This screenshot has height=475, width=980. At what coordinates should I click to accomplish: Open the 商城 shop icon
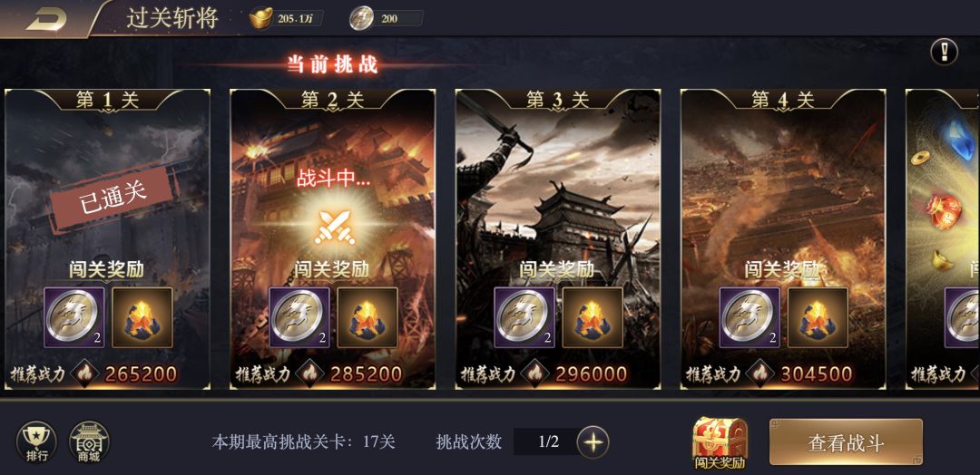tap(89, 442)
